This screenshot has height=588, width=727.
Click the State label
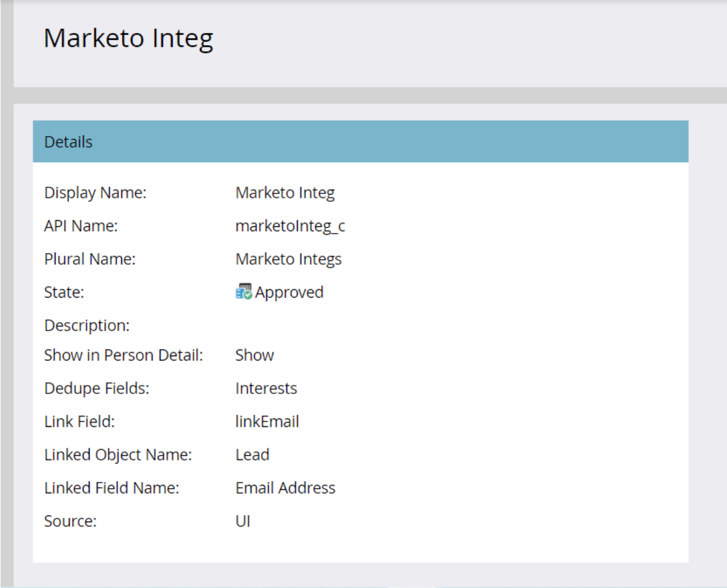64,293
